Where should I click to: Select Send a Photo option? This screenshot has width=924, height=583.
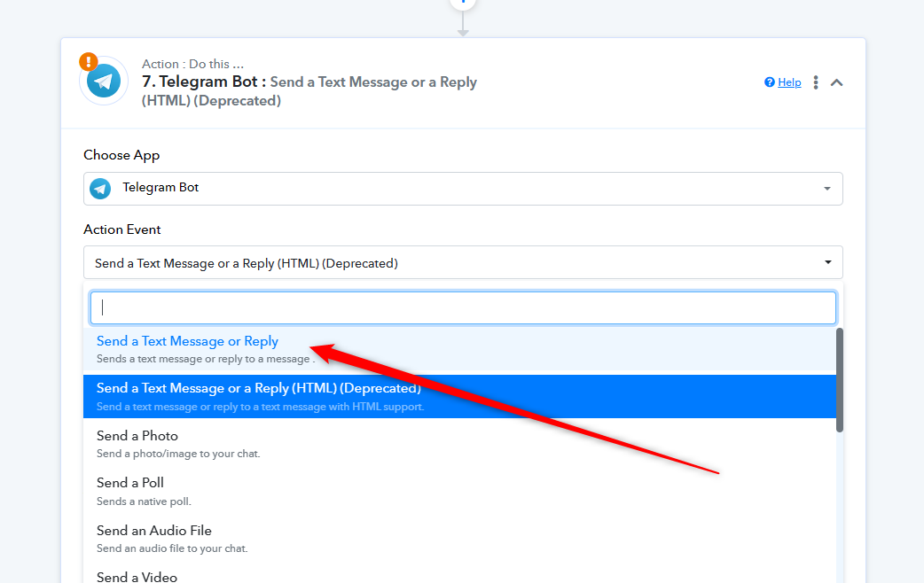(x=459, y=444)
